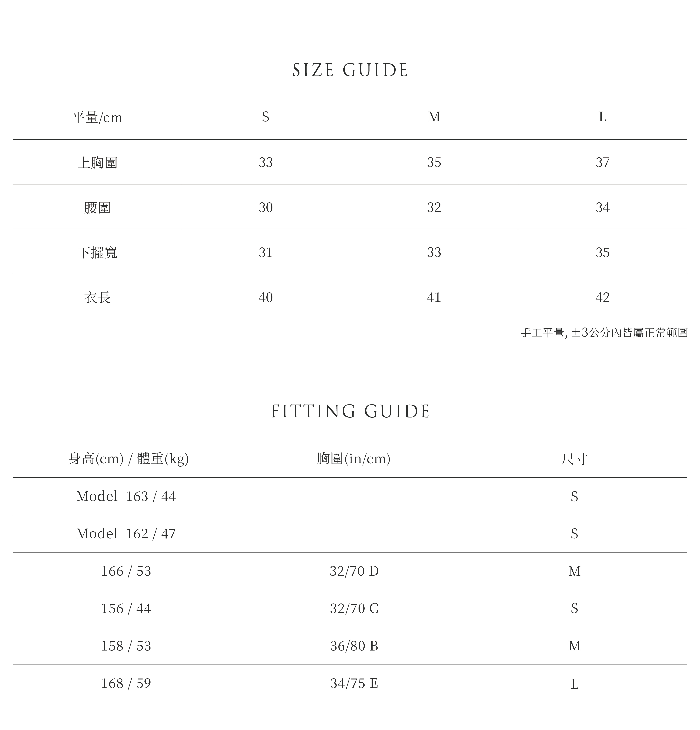The width and height of the screenshot is (700, 730).
Task: Click the 手工平量 tolerance note
Action: click(604, 333)
